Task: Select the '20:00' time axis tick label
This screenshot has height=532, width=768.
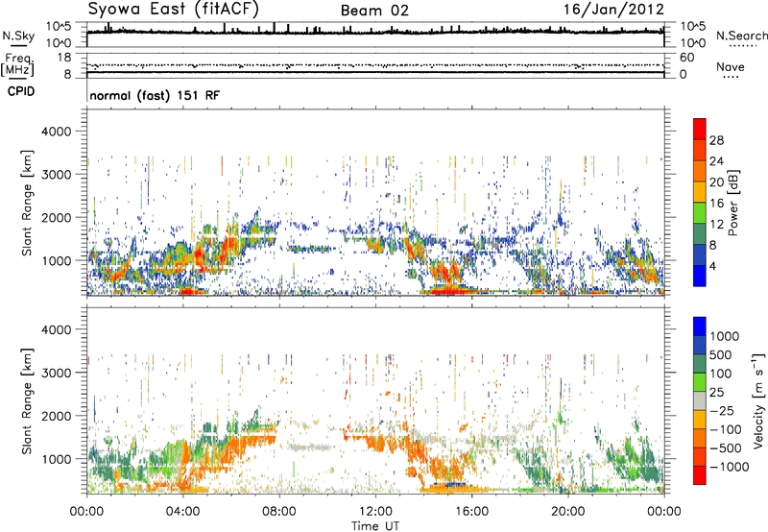Action: point(568,512)
